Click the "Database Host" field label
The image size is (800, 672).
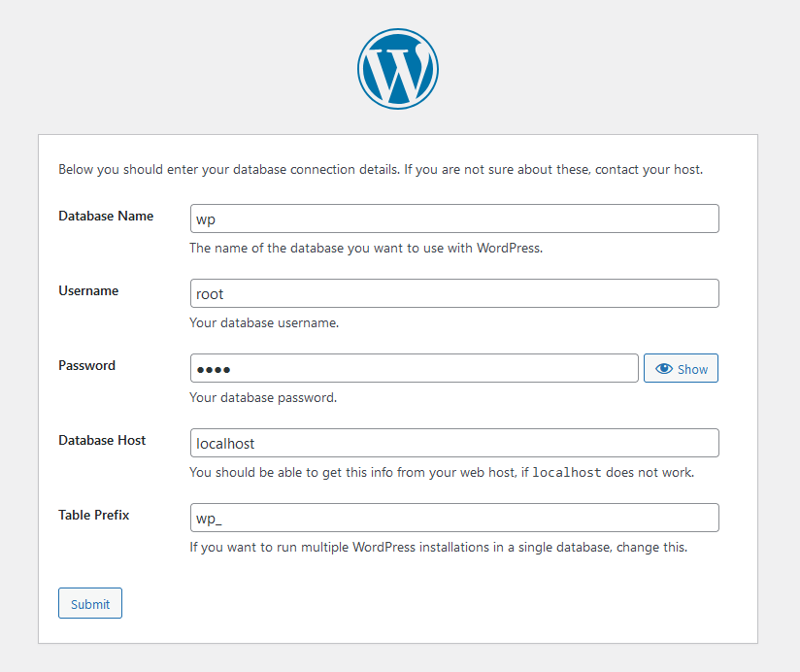click(102, 440)
